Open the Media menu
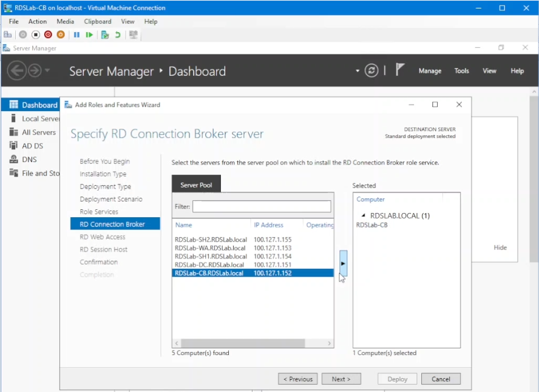 [65, 21]
